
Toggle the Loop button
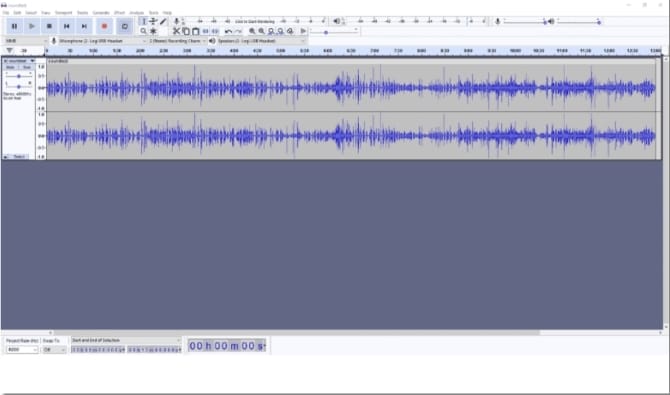pyautogui.click(x=124, y=26)
